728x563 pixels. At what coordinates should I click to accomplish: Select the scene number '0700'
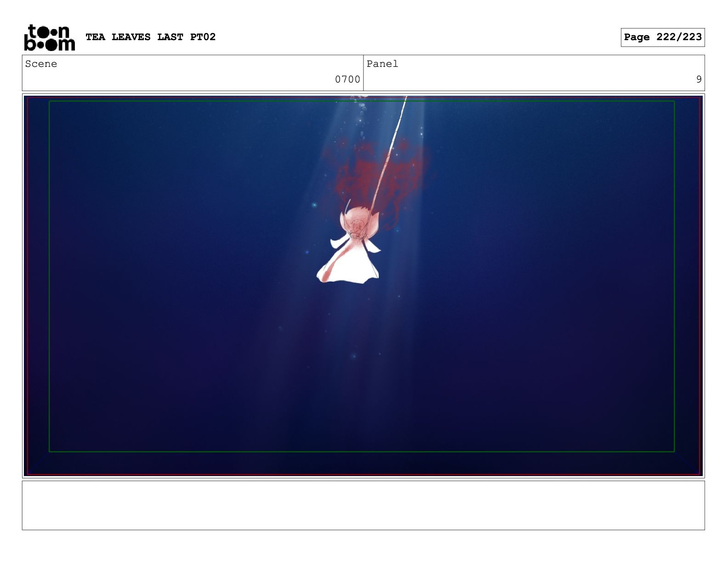coord(347,80)
